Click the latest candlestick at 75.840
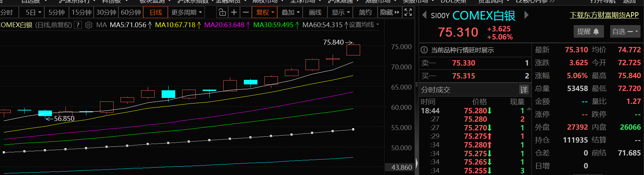The height and width of the screenshot is (175, 644). click(x=353, y=50)
